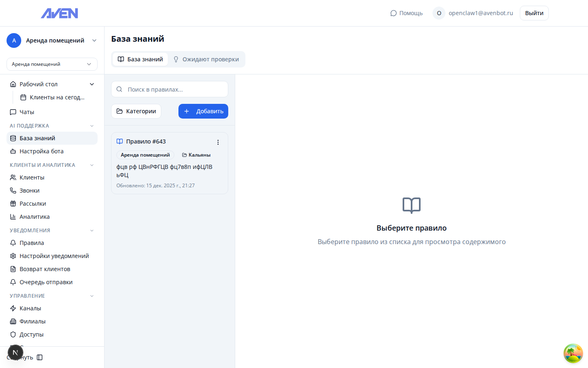Open the Аренда помещений branch dropdown

tap(52, 64)
